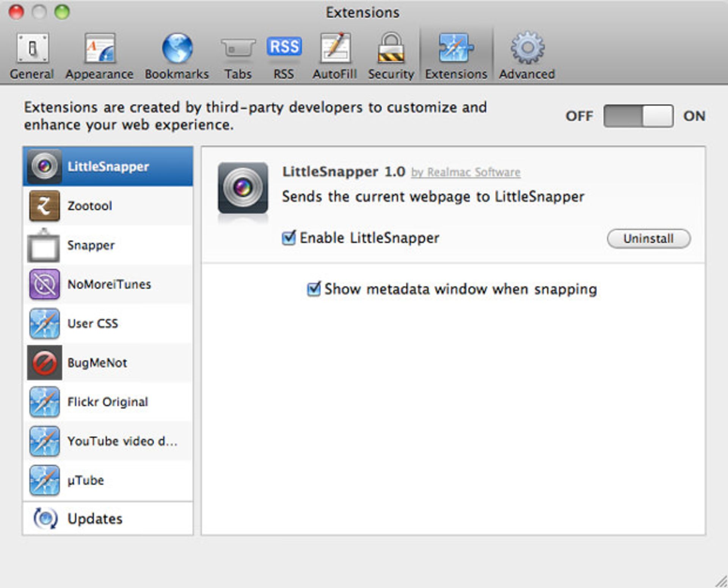
Task: Click Uninstall LittleSnapper extension
Action: pyautogui.click(x=647, y=238)
